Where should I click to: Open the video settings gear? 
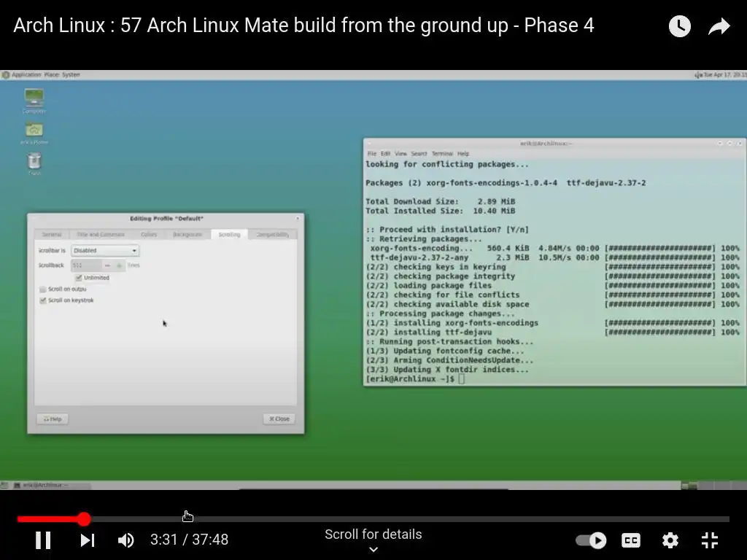click(670, 540)
